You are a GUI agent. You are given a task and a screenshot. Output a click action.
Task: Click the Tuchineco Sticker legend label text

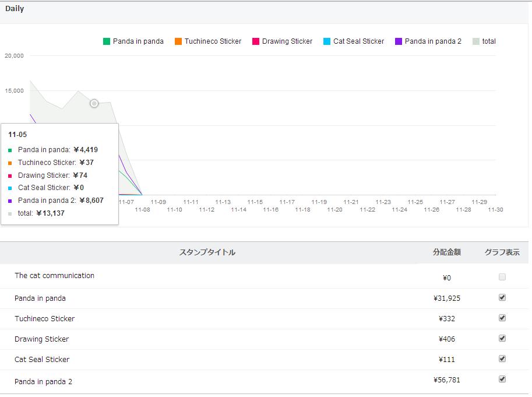pos(213,41)
